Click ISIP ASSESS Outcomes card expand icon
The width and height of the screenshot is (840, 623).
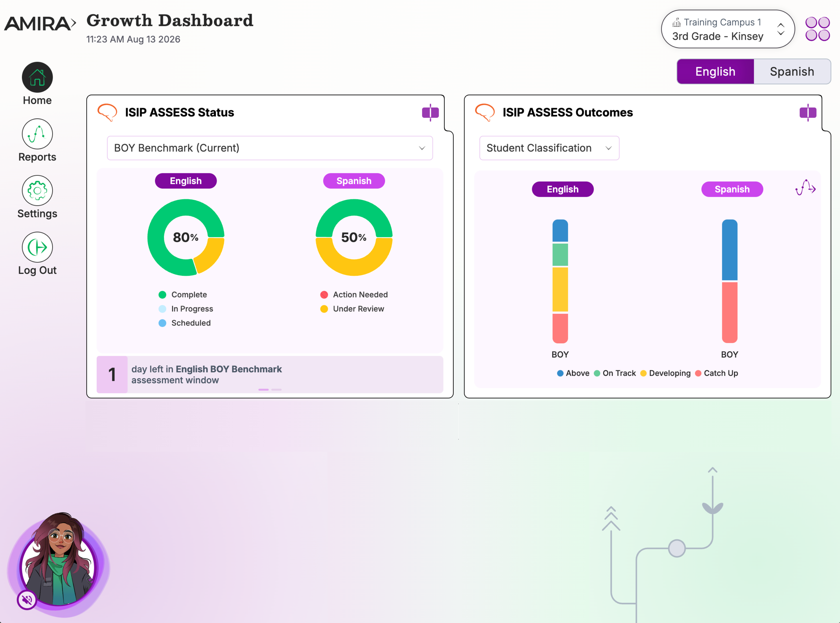(x=808, y=112)
